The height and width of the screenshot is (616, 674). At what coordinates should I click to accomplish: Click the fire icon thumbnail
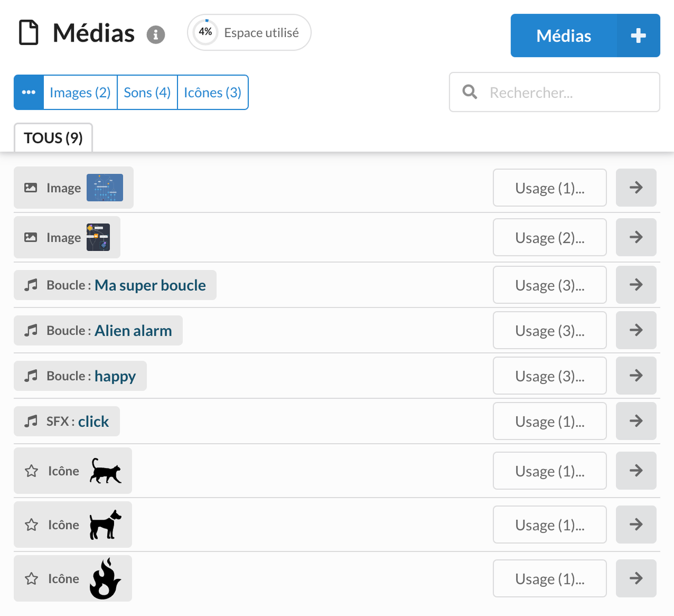tap(105, 578)
